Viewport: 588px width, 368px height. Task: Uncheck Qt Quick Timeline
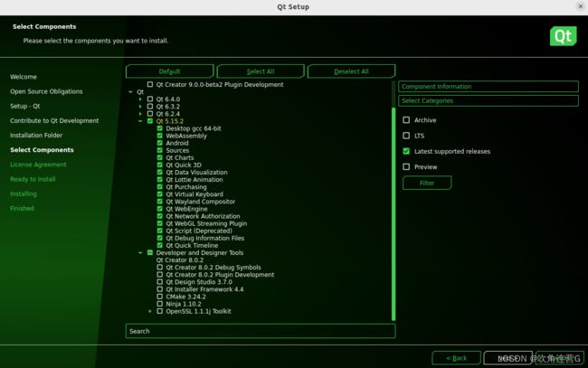pyautogui.click(x=160, y=245)
